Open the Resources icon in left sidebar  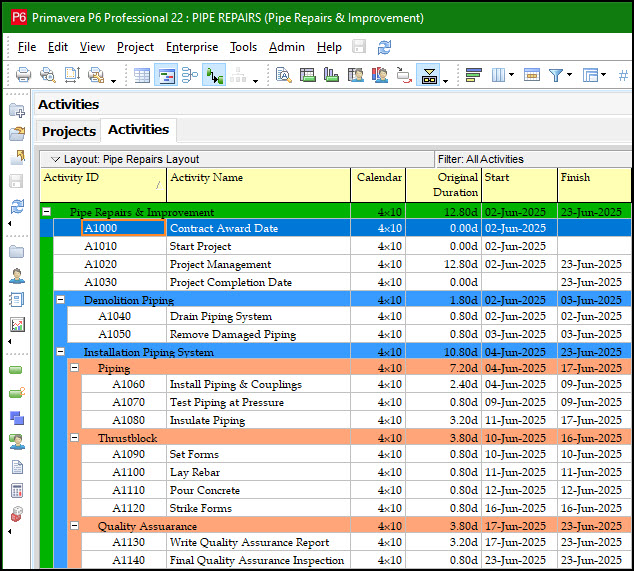click(x=17, y=275)
